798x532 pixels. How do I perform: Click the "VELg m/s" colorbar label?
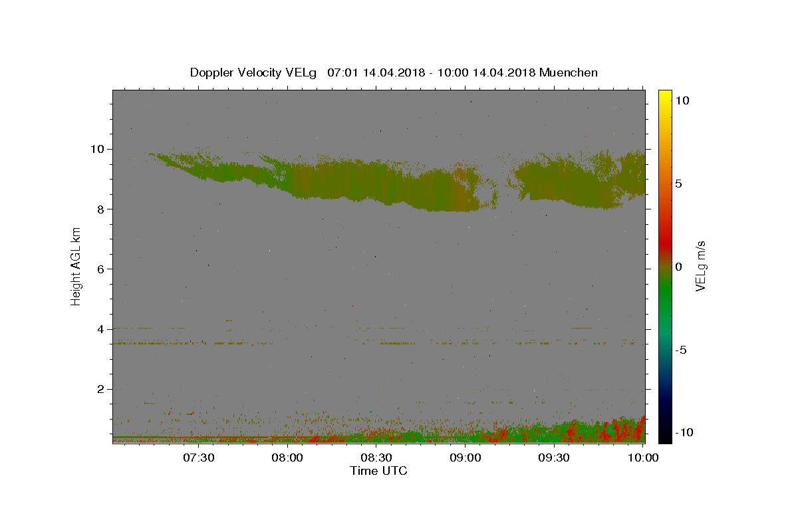coord(700,267)
